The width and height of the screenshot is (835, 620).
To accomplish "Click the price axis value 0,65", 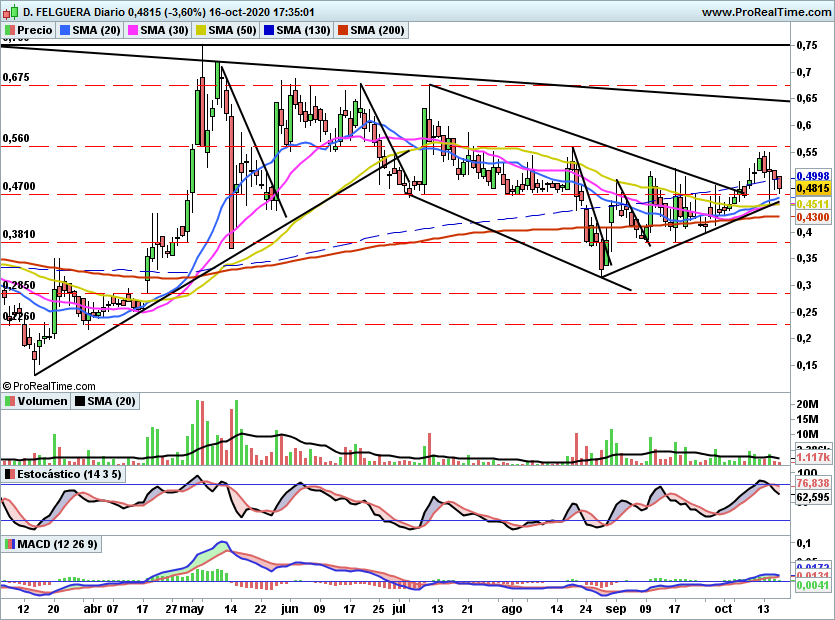I will (807, 99).
